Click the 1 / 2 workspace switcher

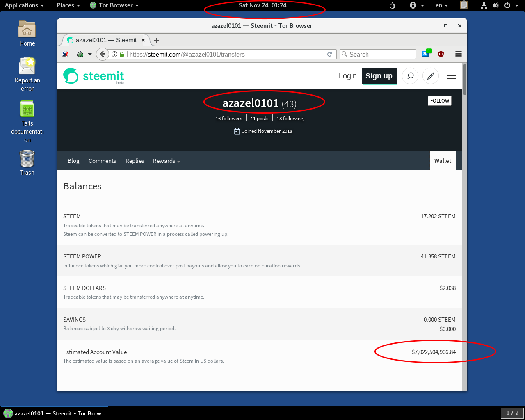[x=512, y=413]
